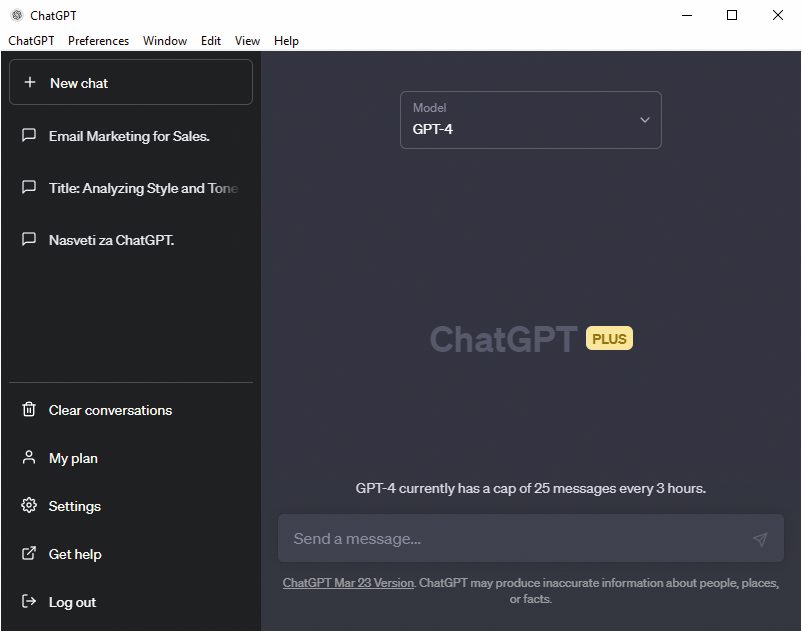Screen dimensions: 802x632
Task: Follow the ChatGPT Mar 23 Version link
Action: click(348, 583)
